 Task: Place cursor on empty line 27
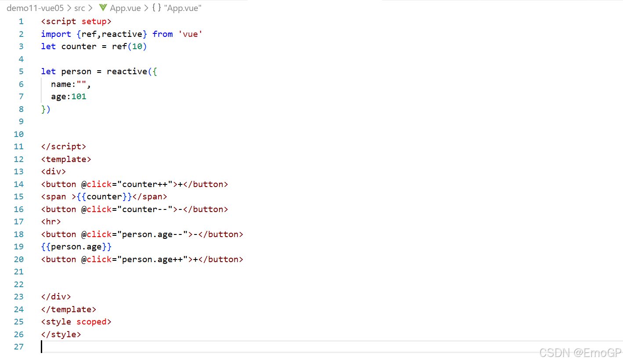(331, 347)
